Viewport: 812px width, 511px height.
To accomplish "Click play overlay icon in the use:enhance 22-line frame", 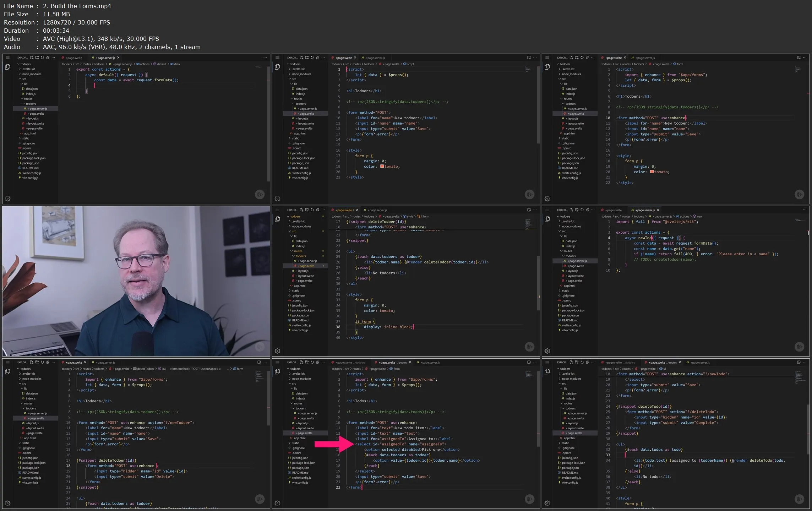I will (x=799, y=194).
